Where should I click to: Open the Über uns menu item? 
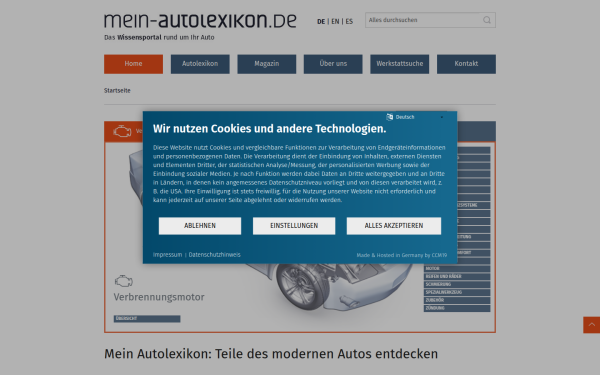tap(333, 64)
